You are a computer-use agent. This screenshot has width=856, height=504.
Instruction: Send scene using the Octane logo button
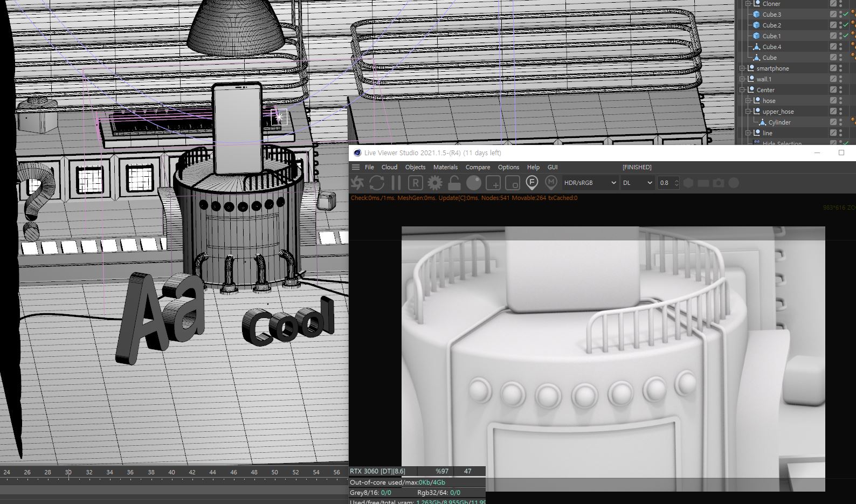pyautogui.click(x=357, y=183)
